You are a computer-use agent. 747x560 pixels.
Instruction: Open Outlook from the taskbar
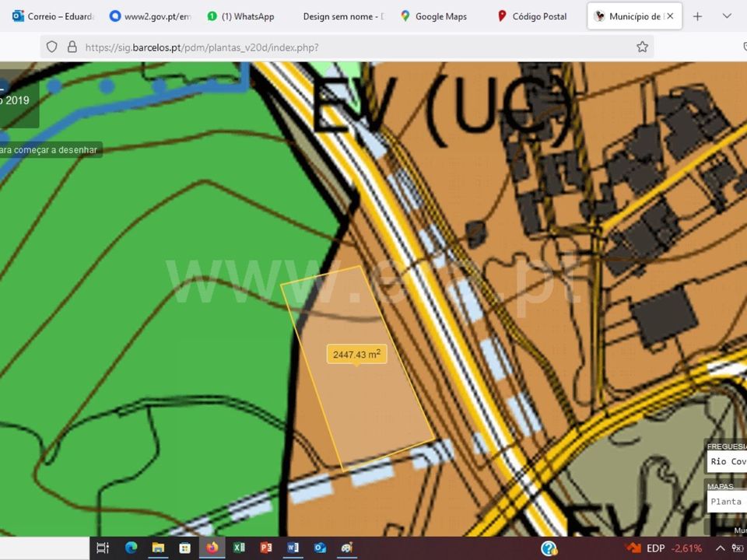tap(320, 548)
